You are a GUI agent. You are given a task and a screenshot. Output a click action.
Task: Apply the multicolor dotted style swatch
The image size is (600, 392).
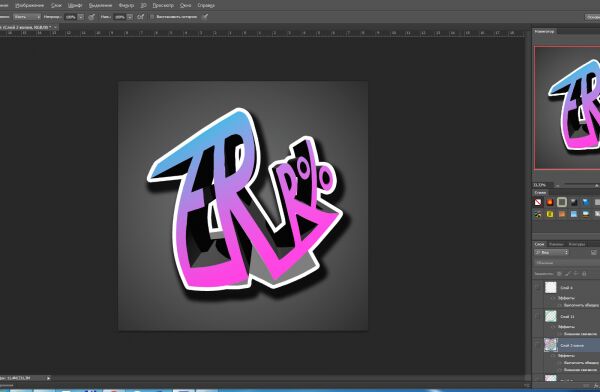tap(538, 214)
